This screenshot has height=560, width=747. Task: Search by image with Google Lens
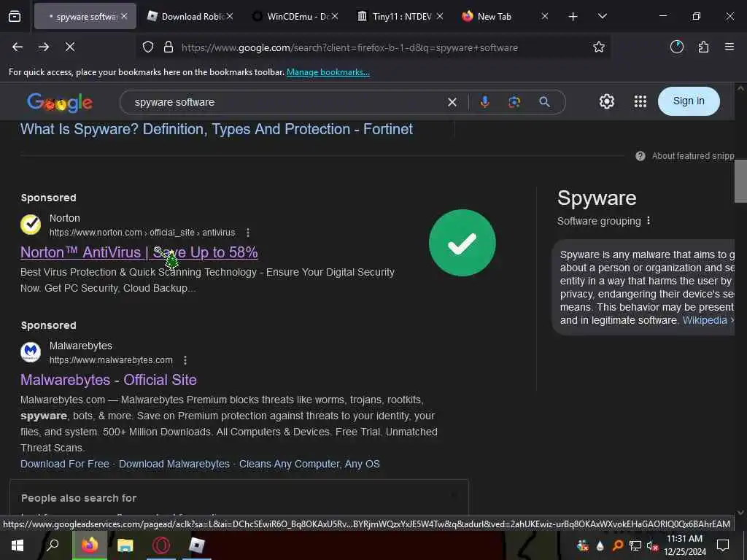[514, 102]
